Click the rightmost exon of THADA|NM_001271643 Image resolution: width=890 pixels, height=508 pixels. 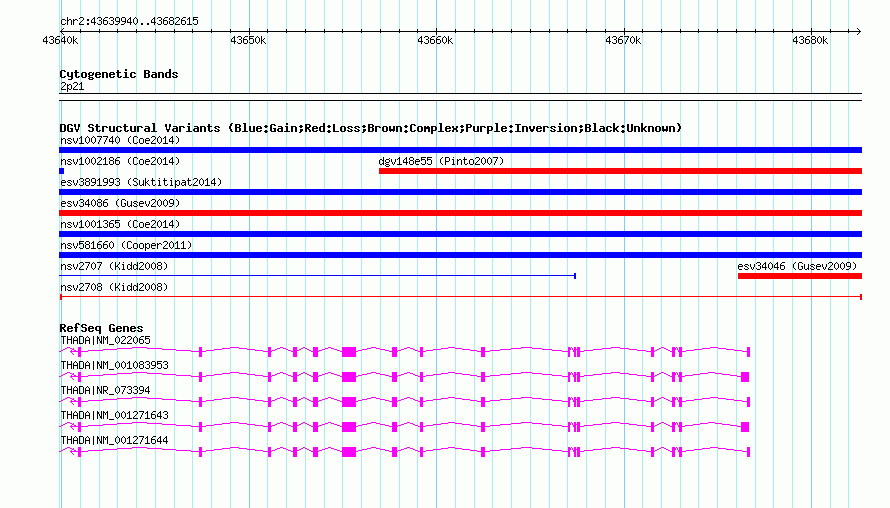[745, 427]
